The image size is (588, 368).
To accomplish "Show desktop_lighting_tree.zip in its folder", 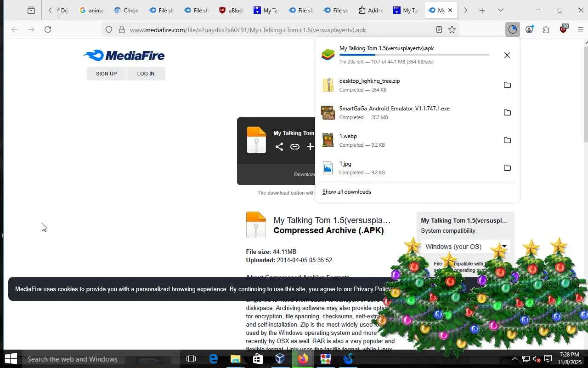I will click(x=507, y=85).
